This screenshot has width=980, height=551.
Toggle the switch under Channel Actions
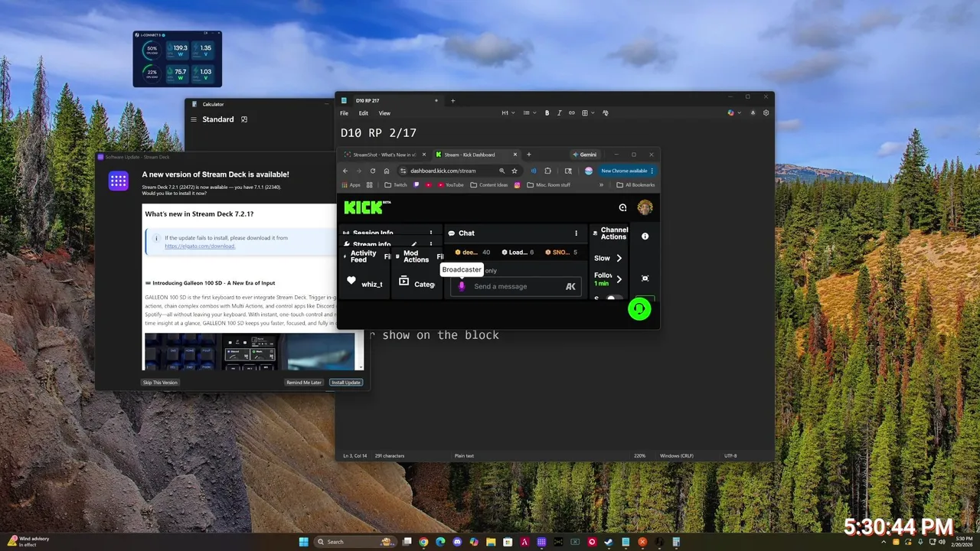[x=614, y=298]
